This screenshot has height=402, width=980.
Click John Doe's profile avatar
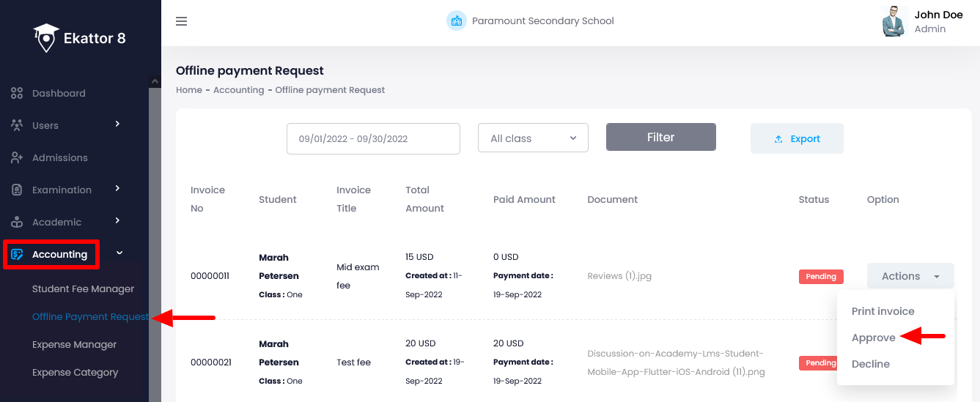pos(895,21)
